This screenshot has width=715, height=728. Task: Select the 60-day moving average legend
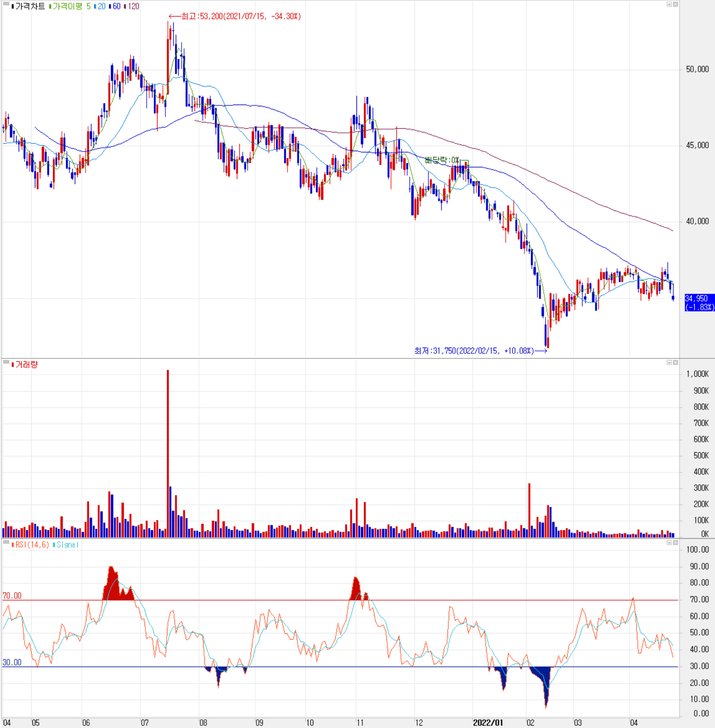(116, 6)
